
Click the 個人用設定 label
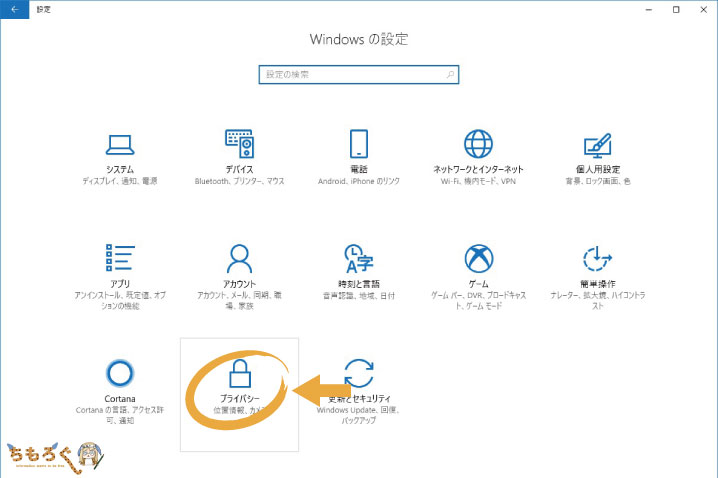[598, 169]
